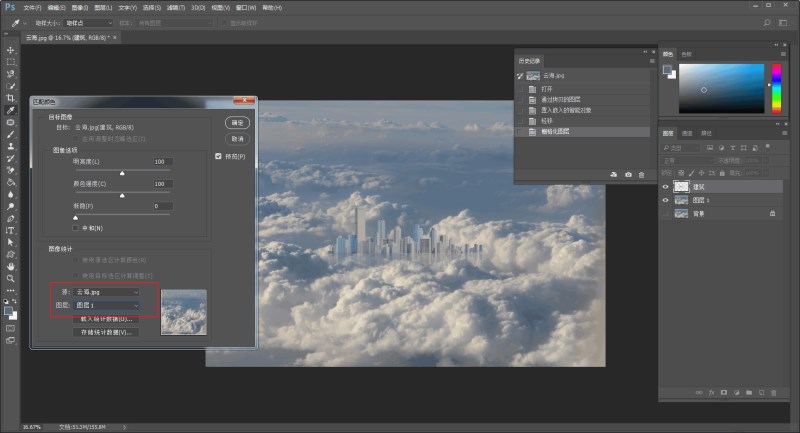
Task: Enable the Neutralize (中和) checkbox
Action: (76, 226)
